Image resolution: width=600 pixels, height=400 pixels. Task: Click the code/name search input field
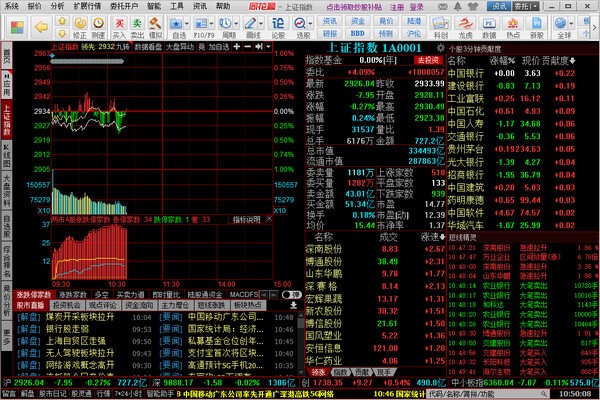coord(488,393)
